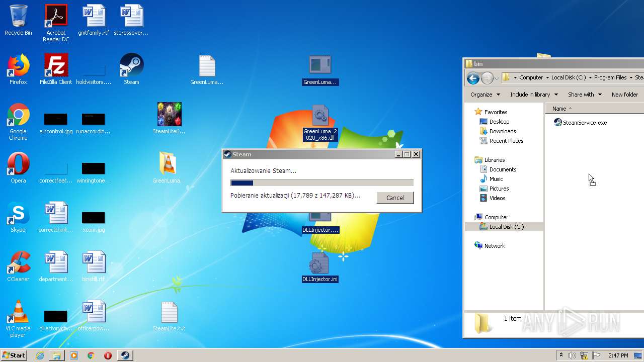Select xcom.jpg image file
The image size is (644, 362).
click(94, 222)
